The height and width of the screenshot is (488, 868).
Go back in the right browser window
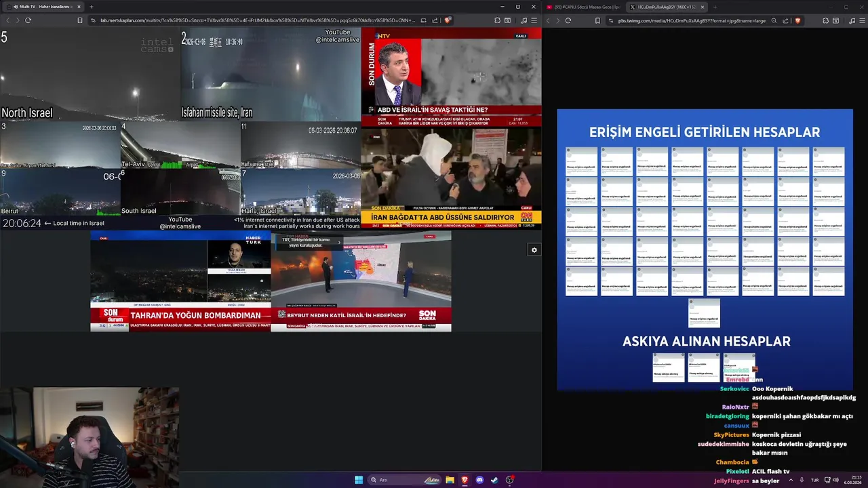[549, 20]
